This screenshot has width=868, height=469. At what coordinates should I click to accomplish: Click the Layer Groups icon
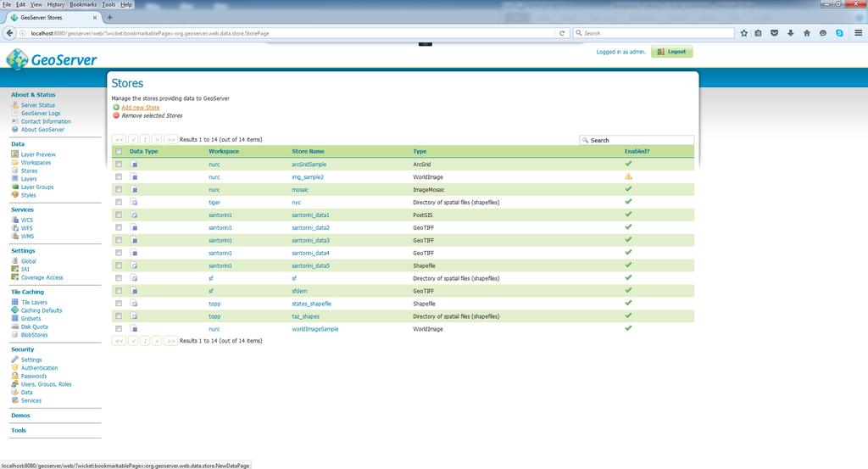15,187
